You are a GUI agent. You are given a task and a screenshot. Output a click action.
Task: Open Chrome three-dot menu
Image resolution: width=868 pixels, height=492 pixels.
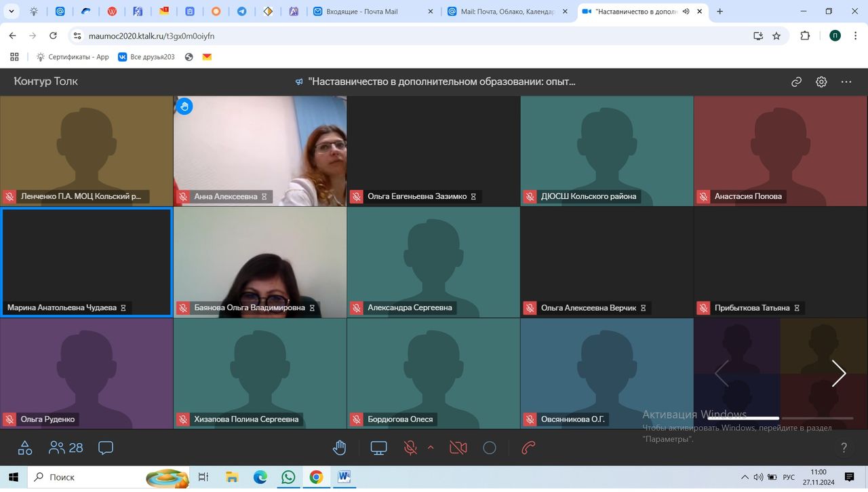(x=856, y=36)
